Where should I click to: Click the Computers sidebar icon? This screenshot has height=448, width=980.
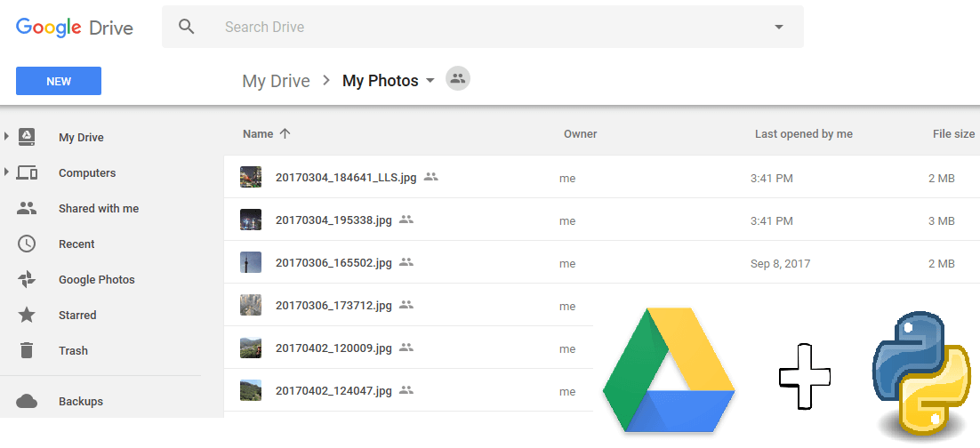(27, 173)
